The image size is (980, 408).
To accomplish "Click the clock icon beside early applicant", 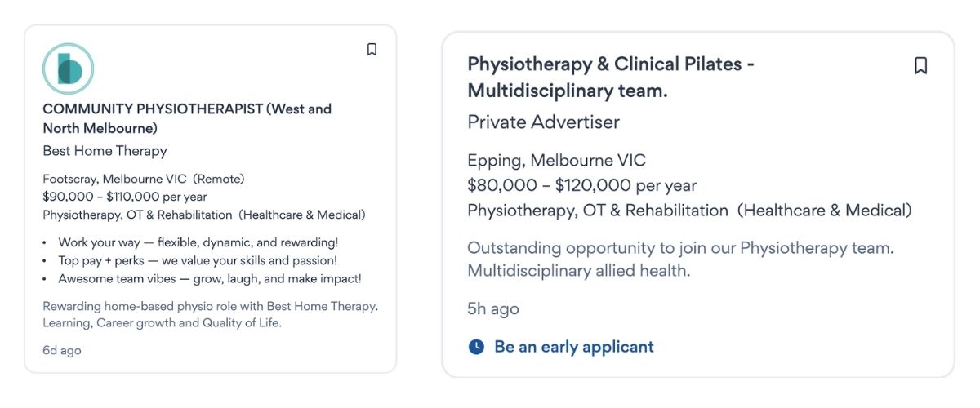I will (x=476, y=347).
